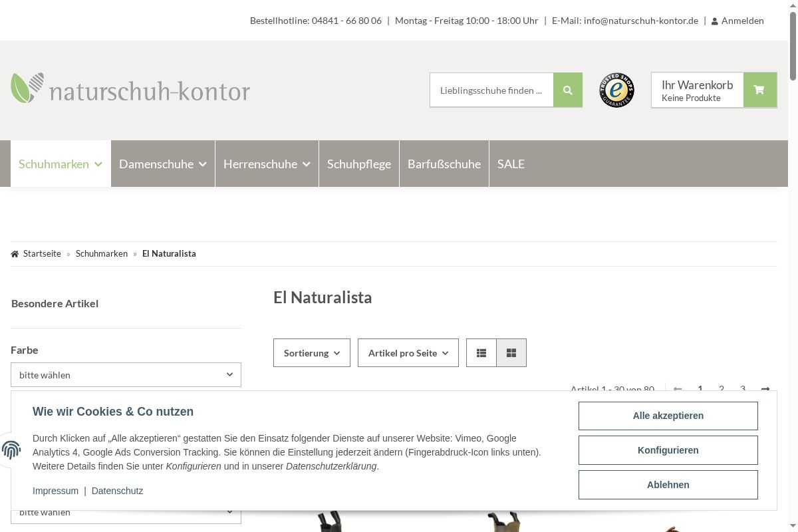Go to page 2 of results
This screenshot has height=532, width=798.
(722, 388)
